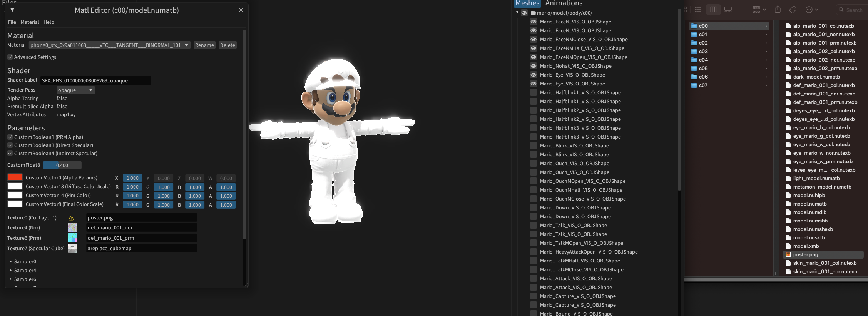Viewport: 868px width, 316px height.
Task: Click the Rename material button
Action: [x=204, y=45]
